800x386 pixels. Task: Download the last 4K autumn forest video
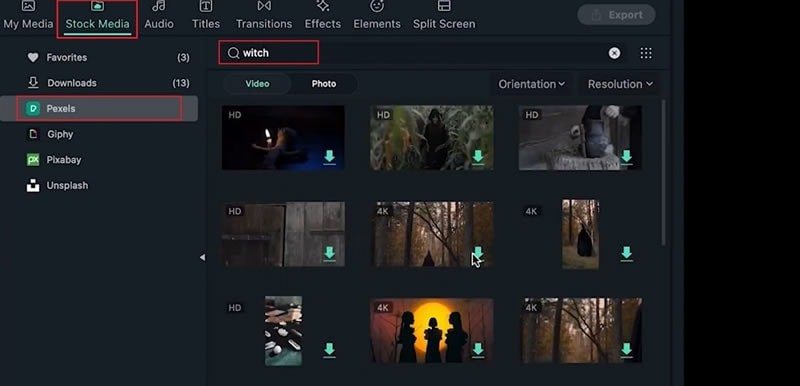(627, 350)
